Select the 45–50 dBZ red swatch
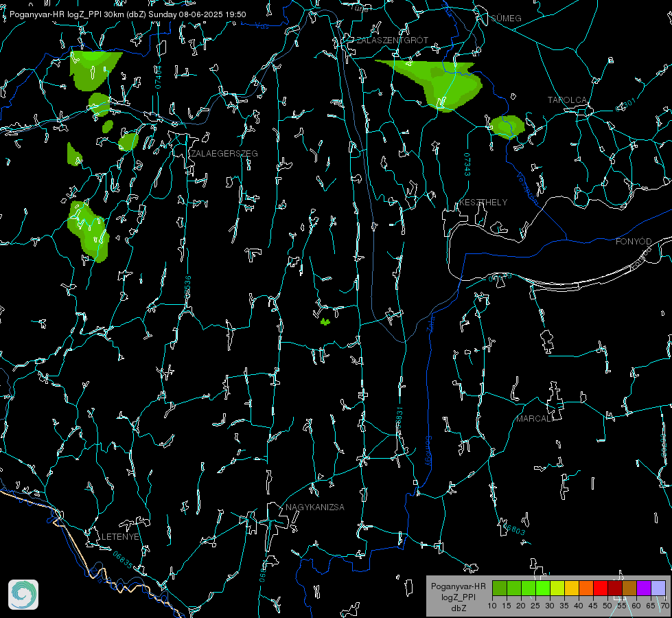The width and height of the screenshot is (672, 618). 601,588
